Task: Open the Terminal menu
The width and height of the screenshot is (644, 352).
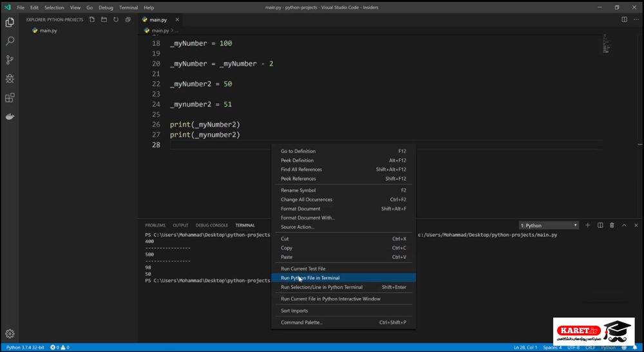Action: (x=128, y=7)
